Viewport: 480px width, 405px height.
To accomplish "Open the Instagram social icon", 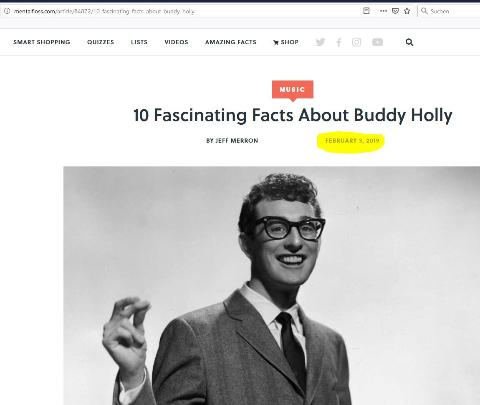I will click(x=356, y=42).
